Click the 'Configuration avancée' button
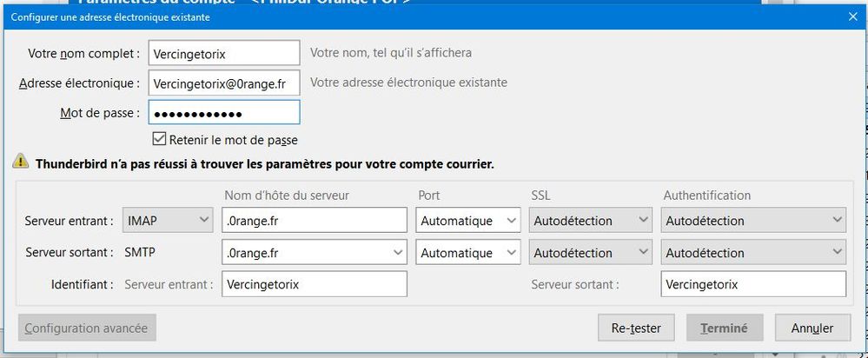The width and height of the screenshot is (868, 358). [87, 328]
